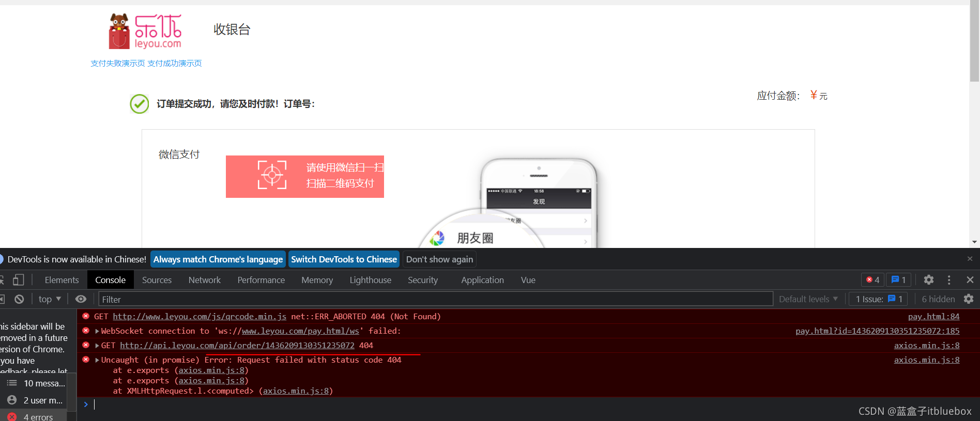Open DevTools settings gear icon
980x421 pixels.
[929, 279]
